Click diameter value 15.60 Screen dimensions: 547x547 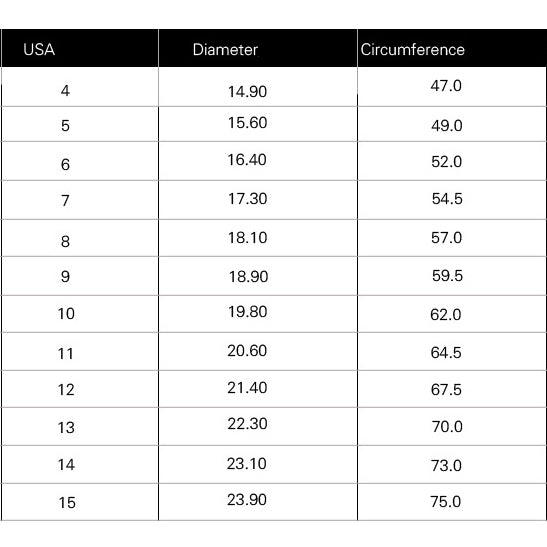coord(247,123)
